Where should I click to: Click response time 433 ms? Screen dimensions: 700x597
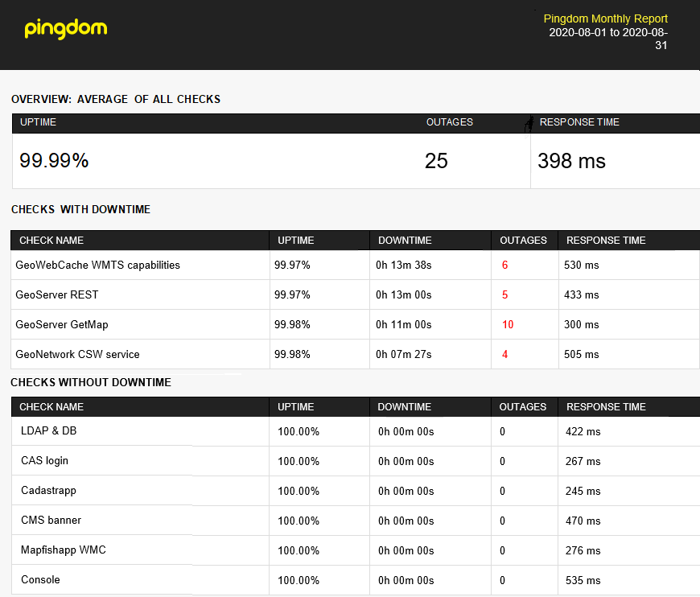[581, 294]
